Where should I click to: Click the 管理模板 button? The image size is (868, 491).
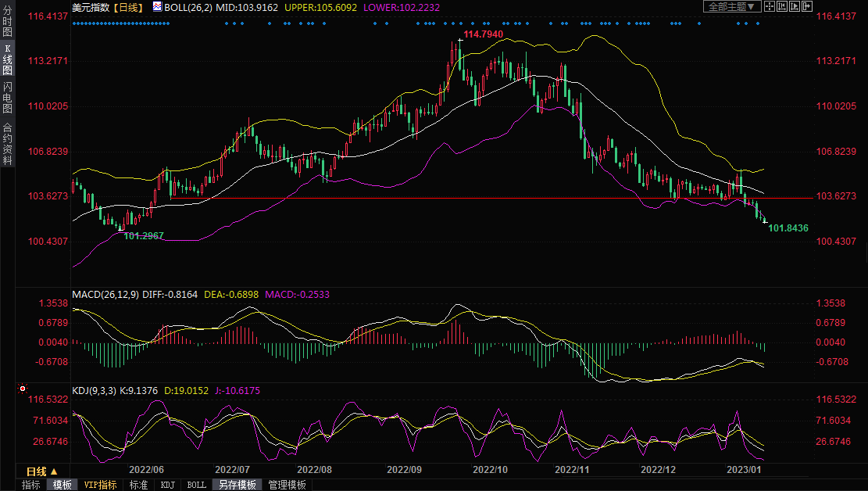pos(287,485)
